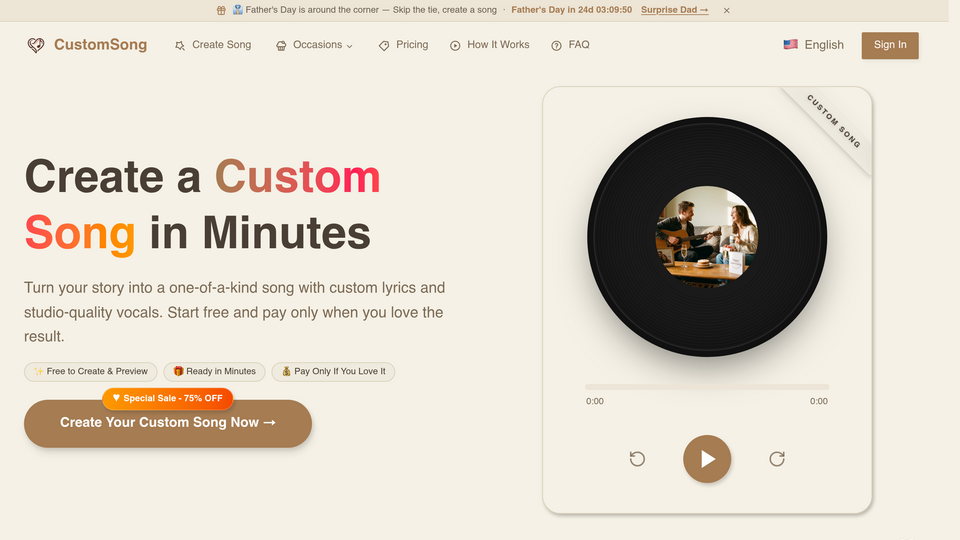The width and height of the screenshot is (960, 540).
Task: Click the US flag language icon
Action: pyautogui.click(x=790, y=45)
